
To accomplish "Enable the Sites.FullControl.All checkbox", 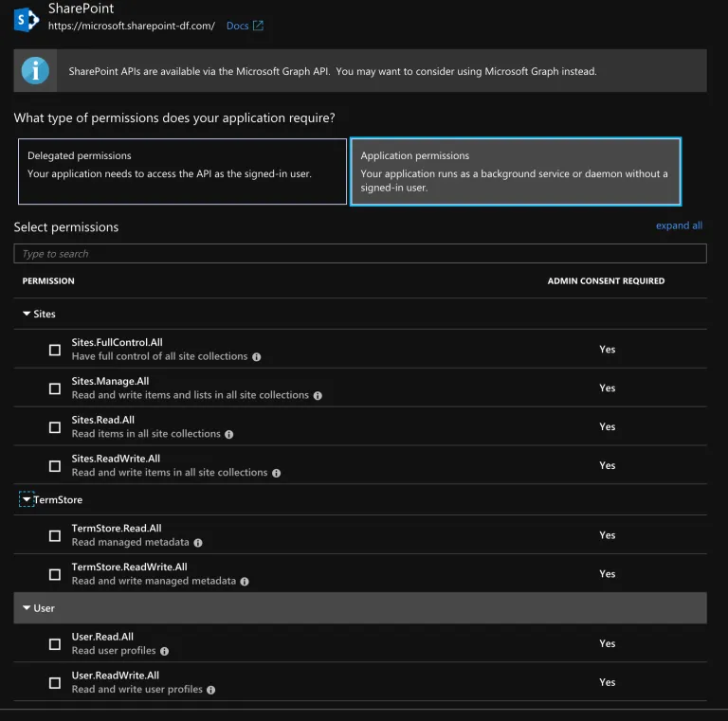I will pos(55,350).
